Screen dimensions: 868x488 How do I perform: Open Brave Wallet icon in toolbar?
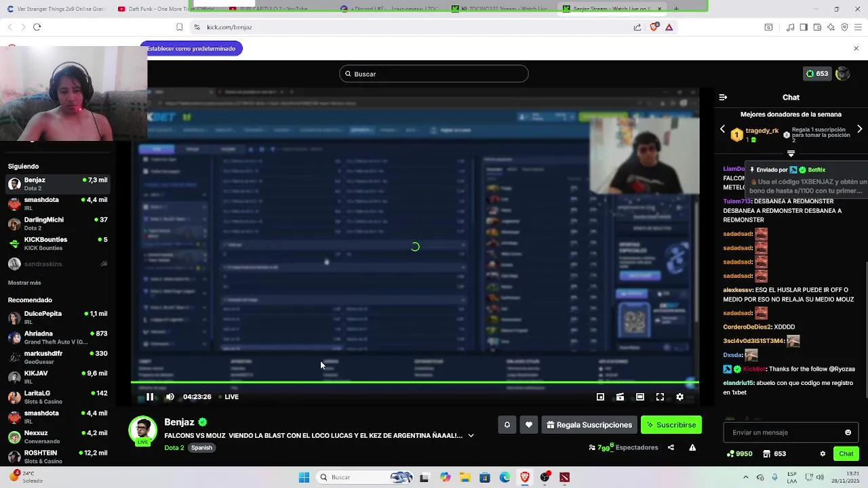click(818, 27)
